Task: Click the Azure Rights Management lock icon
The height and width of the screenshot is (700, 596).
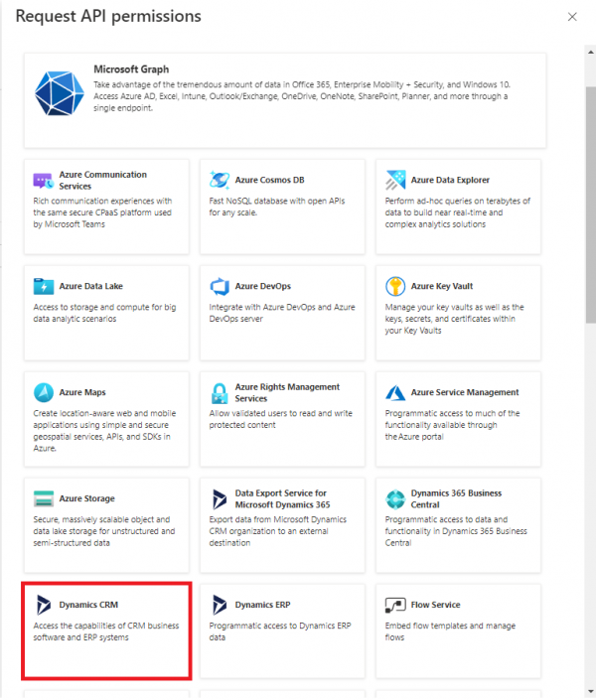Action: [x=220, y=393]
